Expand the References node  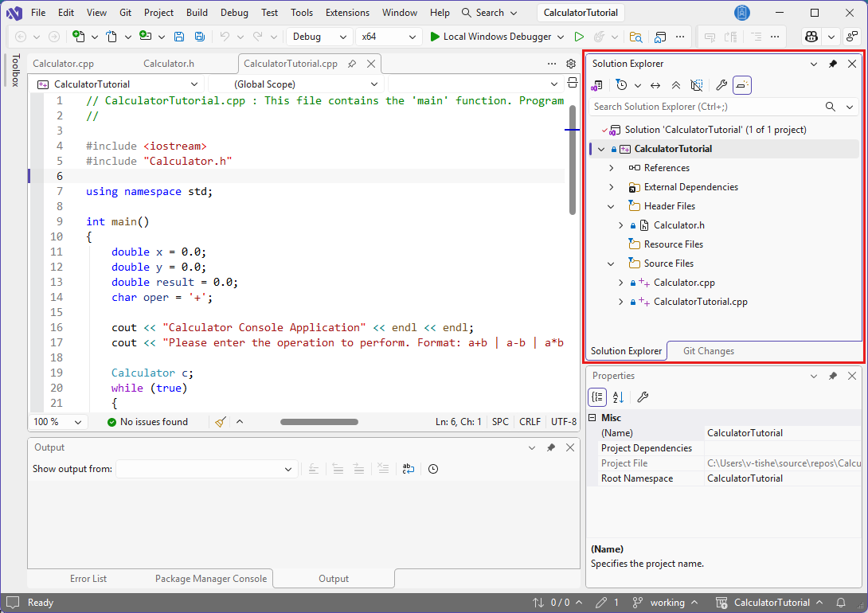tap(611, 168)
